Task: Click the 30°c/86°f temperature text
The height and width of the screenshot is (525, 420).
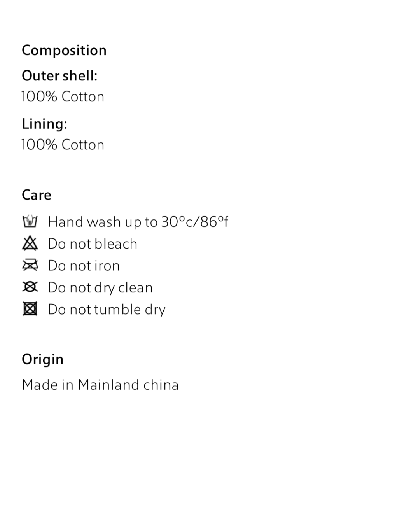Action: pyautogui.click(x=194, y=222)
